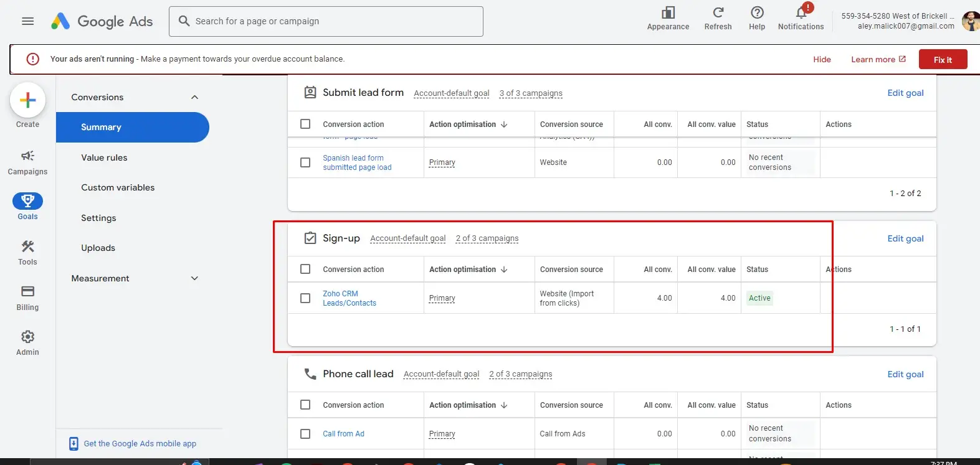This screenshot has width=980, height=465.
Task: Click the Create plus button
Action: [27, 100]
